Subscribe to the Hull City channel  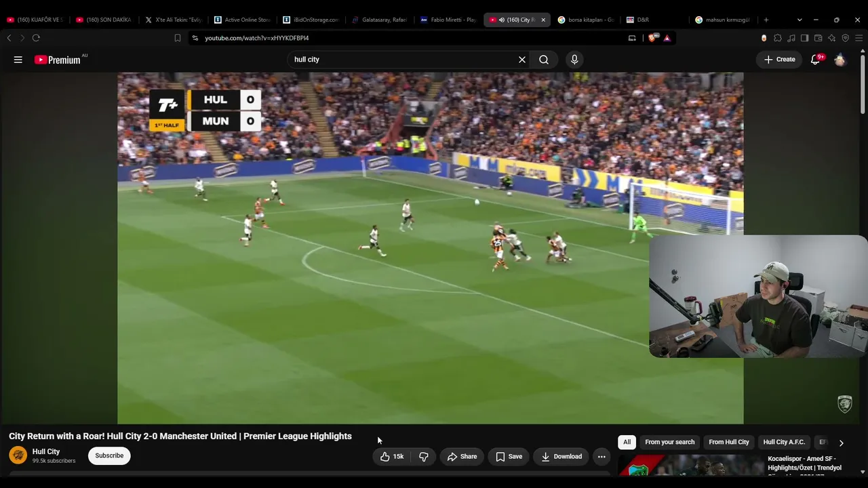point(109,455)
